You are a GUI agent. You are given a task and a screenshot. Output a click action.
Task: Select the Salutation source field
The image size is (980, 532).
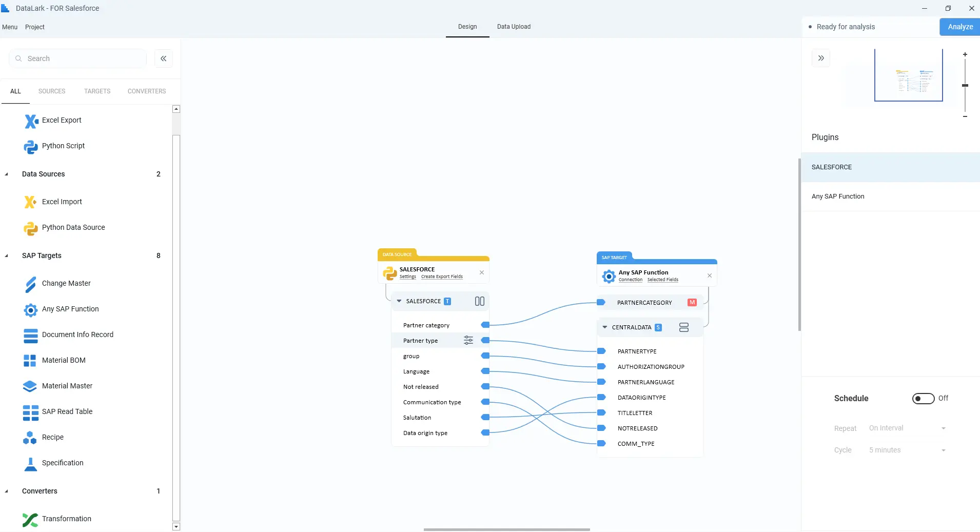(440, 418)
